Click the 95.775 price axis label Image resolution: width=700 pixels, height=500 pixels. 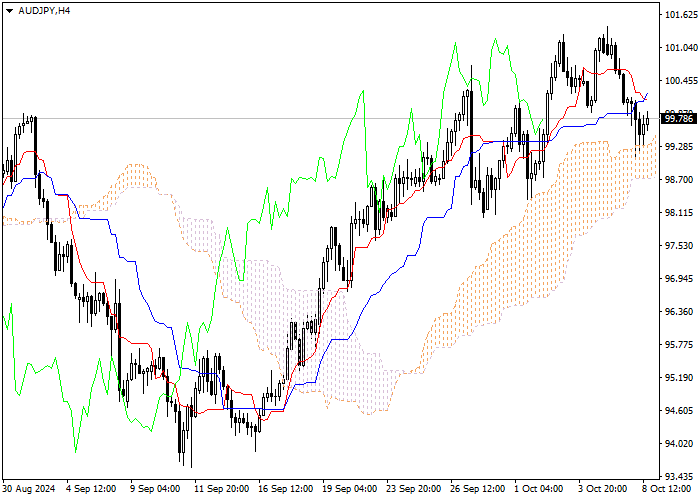click(681, 345)
